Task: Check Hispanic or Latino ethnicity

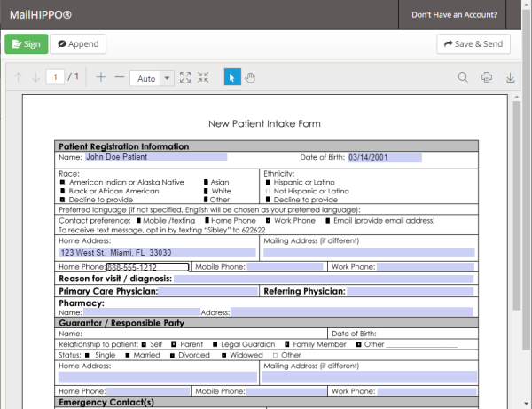Action: click(268, 182)
